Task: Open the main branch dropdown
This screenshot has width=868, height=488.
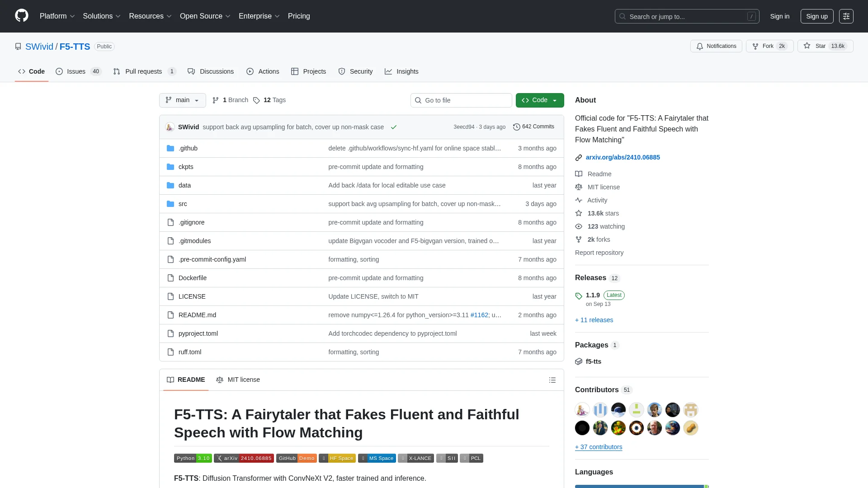Action: (x=182, y=100)
